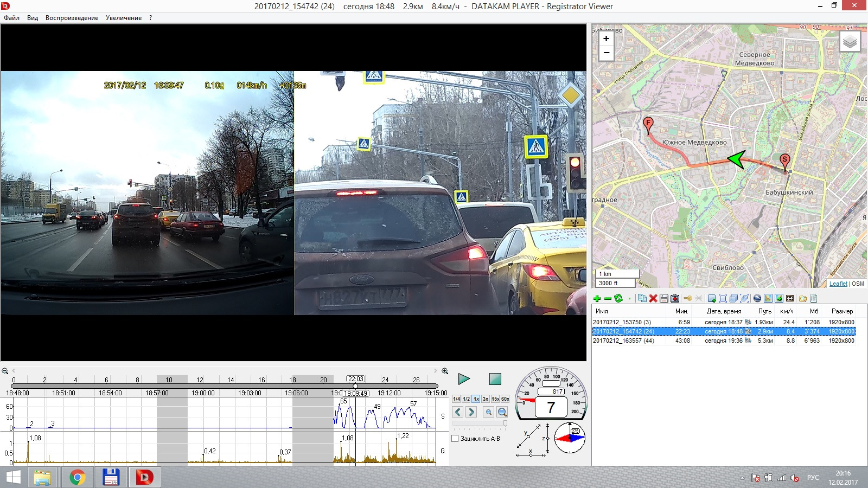868x488 pixels.
Task: Select file 20170212_163557 (44)
Action: 724,341
